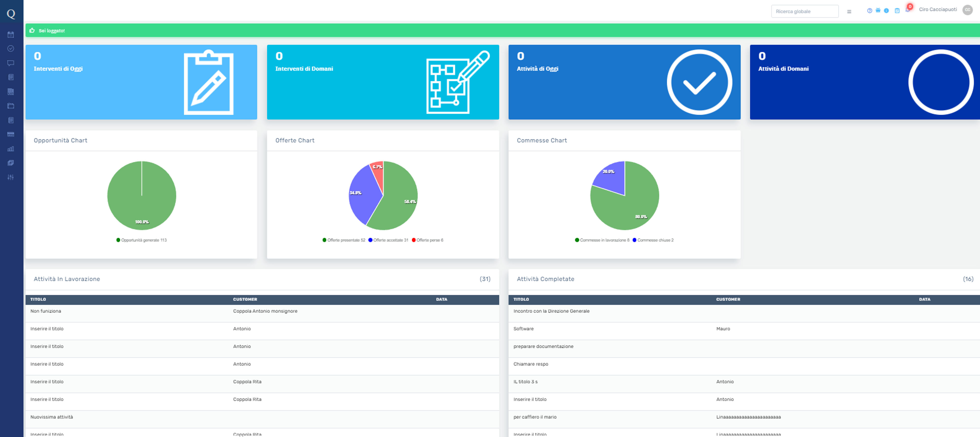Open the stacked windows sidebar icon
Viewport: 980px width, 437px height.
click(11, 163)
